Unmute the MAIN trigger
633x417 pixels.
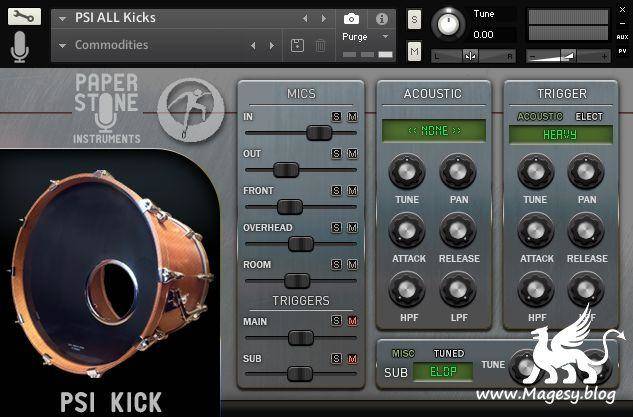coord(352,321)
